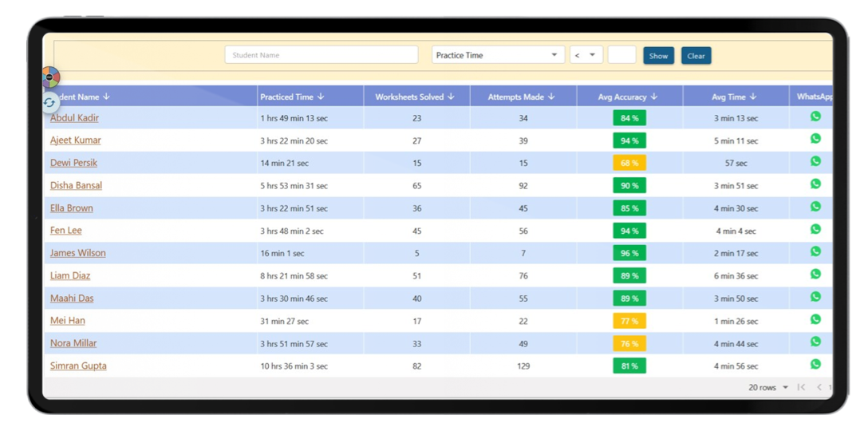Open the 20 rows per page selector

[x=768, y=387]
